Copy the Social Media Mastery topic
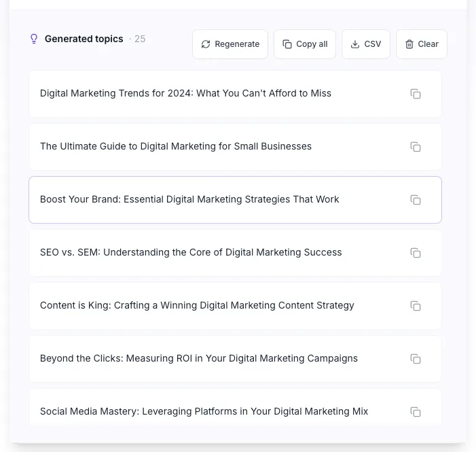476x452 pixels. tap(416, 412)
